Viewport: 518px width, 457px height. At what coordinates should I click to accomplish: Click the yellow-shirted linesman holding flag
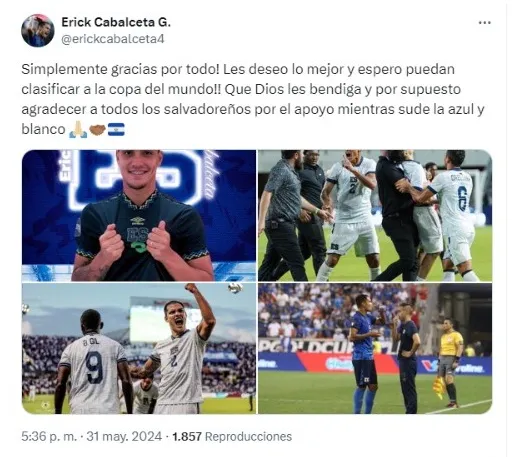click(449, 363)
